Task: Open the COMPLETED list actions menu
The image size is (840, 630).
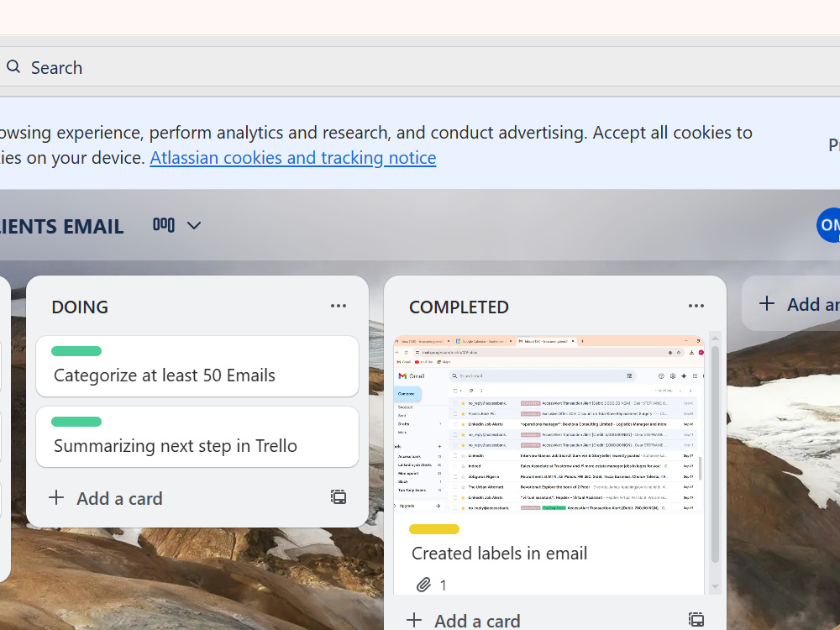Action: (696, 306)
